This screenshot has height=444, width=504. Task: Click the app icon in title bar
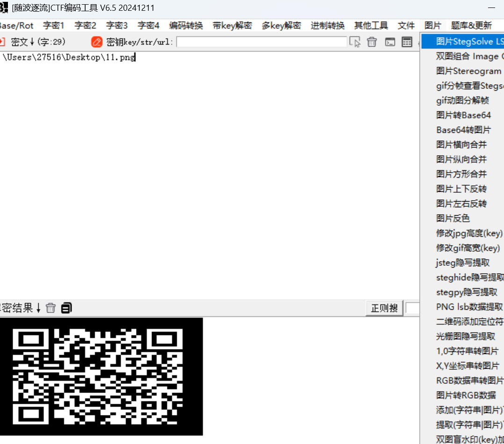click(x=4, y=7)
